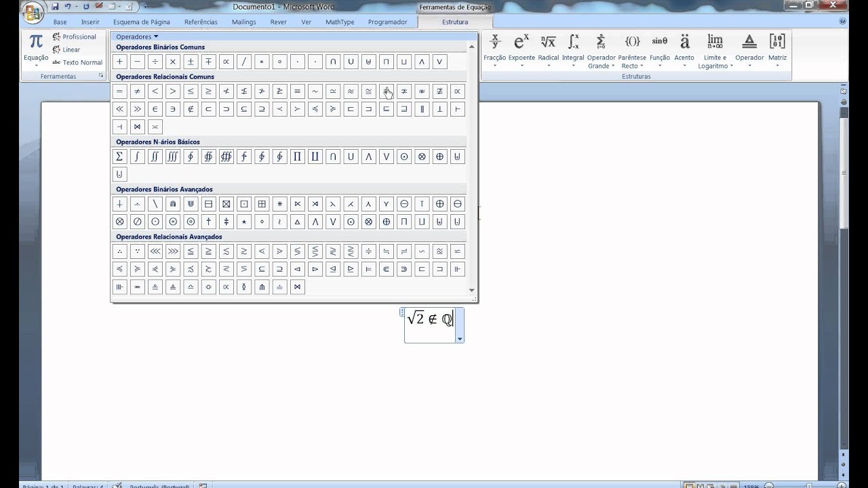Open the equation options arrow beside √2 ∉ ℚ

pos(460,339)
